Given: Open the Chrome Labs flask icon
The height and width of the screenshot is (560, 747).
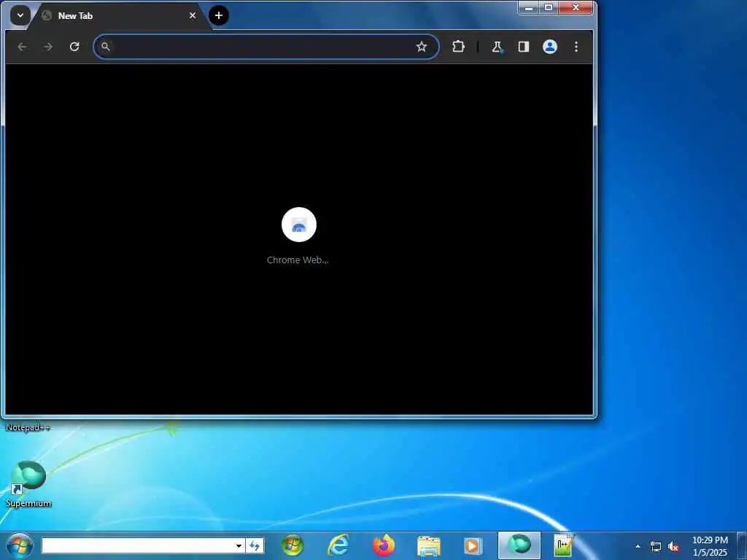Looking at the screenshot, I should pyautogui.click(x=497, y=47).
